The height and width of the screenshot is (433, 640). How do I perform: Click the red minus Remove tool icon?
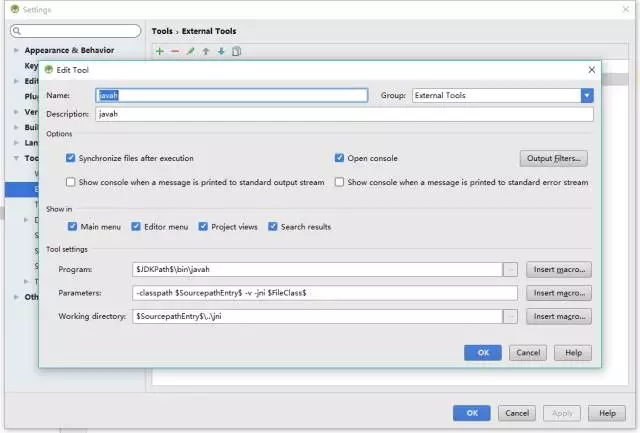click(175, 51)
